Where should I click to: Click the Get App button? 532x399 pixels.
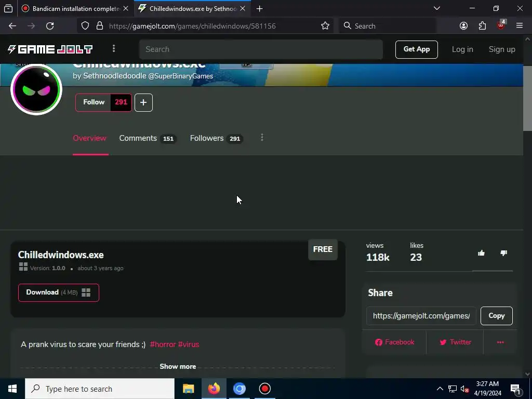416,49
